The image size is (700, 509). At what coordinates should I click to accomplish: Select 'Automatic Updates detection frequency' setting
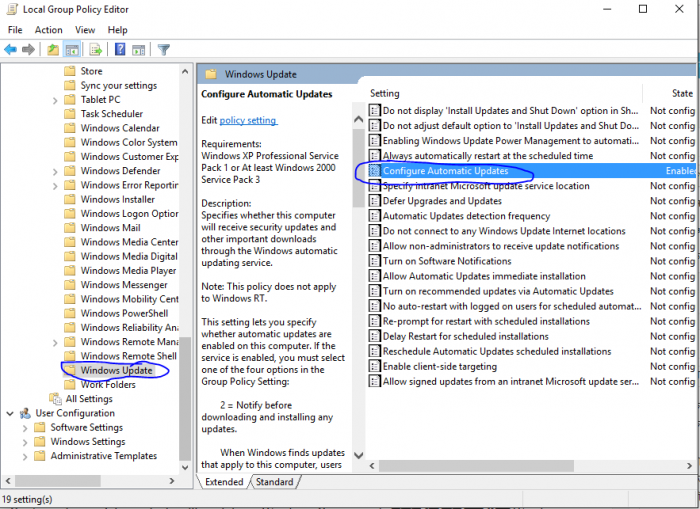click(466, 216)
